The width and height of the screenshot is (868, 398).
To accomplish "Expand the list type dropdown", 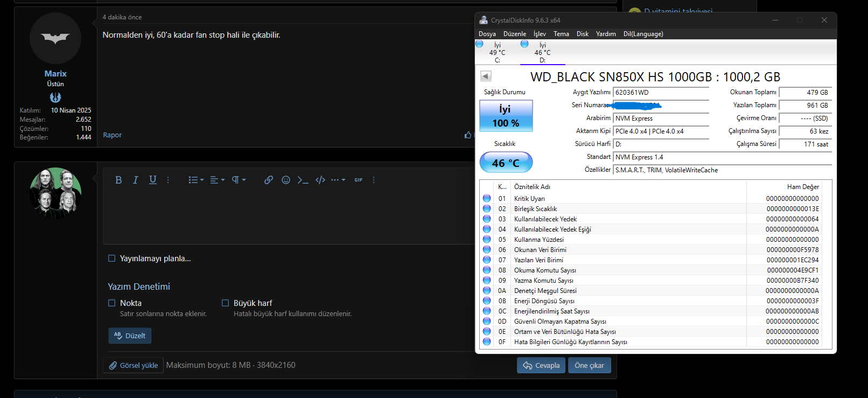I will [x=196, y=180].
